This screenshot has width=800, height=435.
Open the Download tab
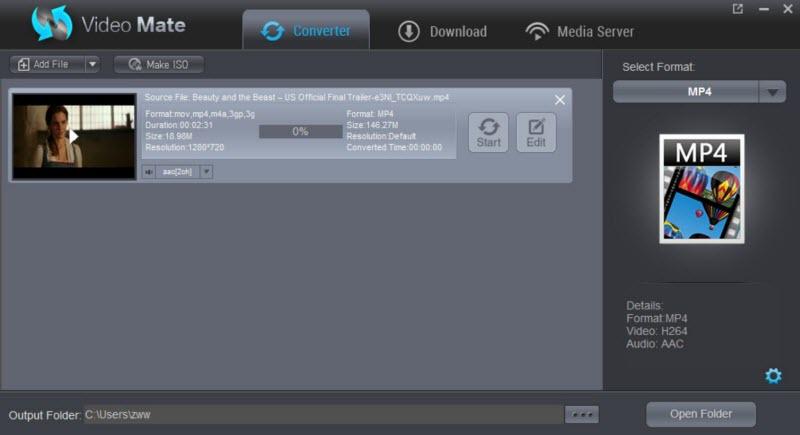(442, 32)
